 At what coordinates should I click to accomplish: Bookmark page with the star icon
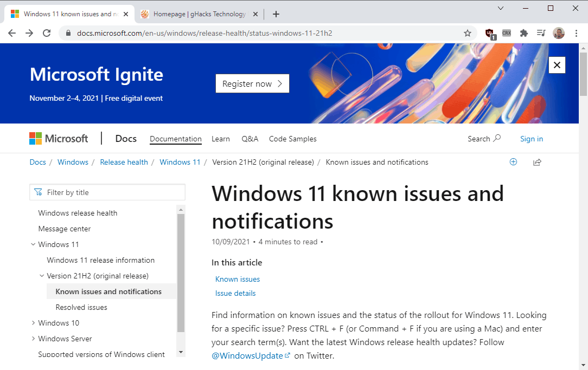pyautogui.click(x=467, y=33)
